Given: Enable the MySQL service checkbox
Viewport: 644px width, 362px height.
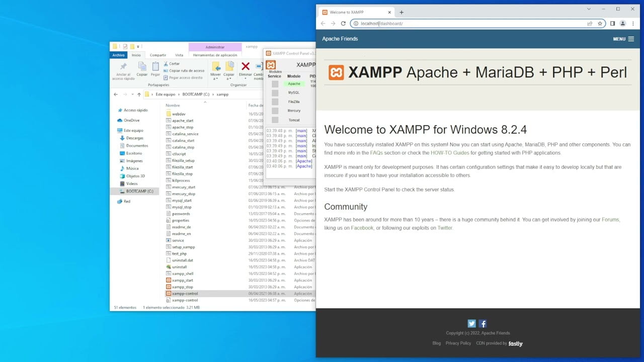Looking at the screenshot, I should coord(275,93).
